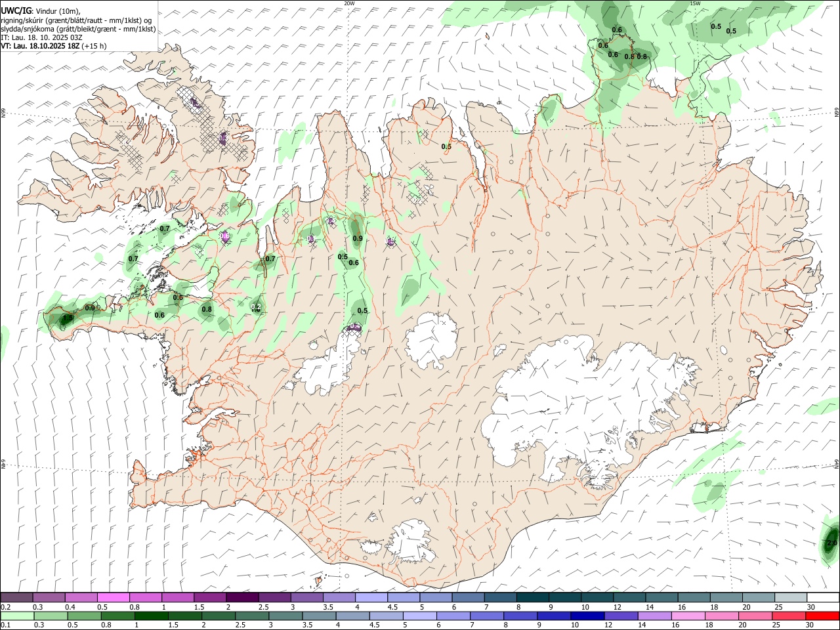Screen dimensions: 840x630
Task: Pick the 6 slate blue swatch in upper legend row
Action: 467,597
